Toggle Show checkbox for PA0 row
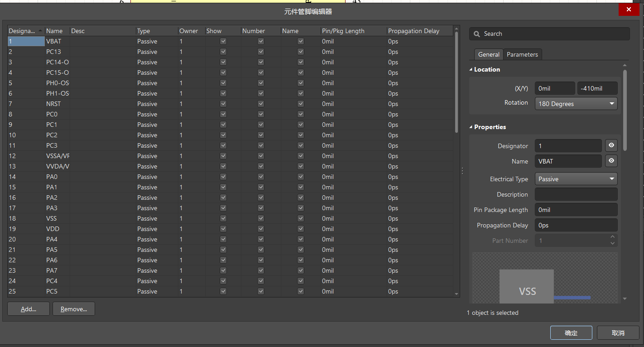The width and height of the screenshot is (644, 347). pyautogui.click(x=223, y=177)
